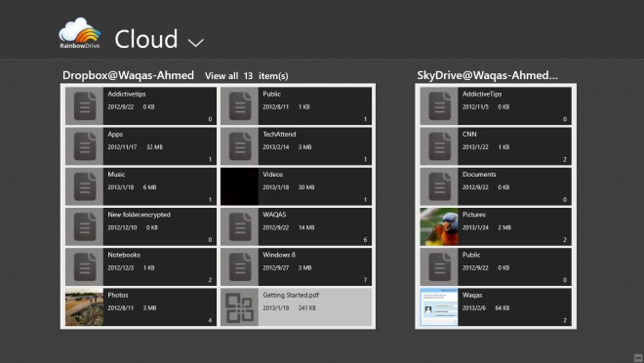Click SkyDrive Public folder document icon
Viewport: 644px width, 363px height.
[439, 267]
